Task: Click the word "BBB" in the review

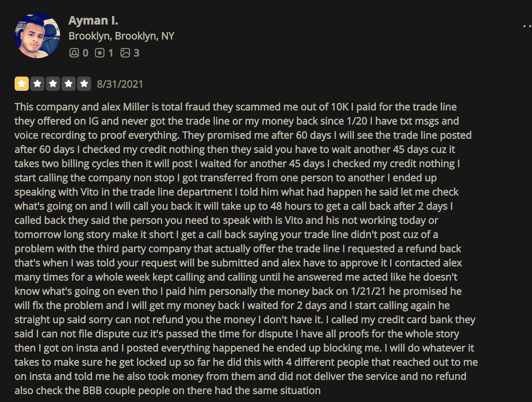Action: 92,390
